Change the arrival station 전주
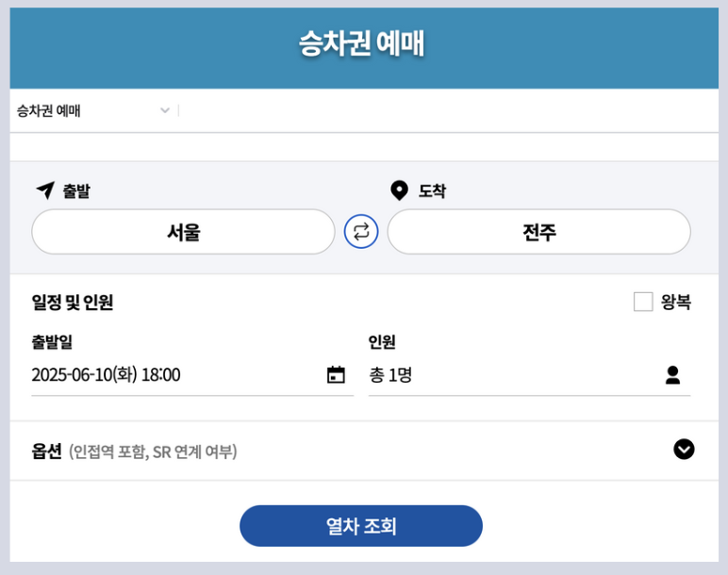Image resolution: width=728 pixels, height=575 pixels. 538,232
